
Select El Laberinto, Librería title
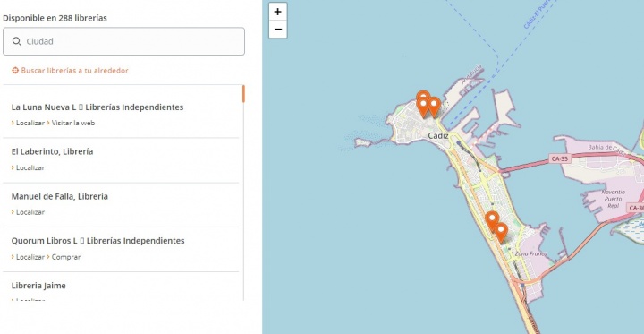coord(52,151)
